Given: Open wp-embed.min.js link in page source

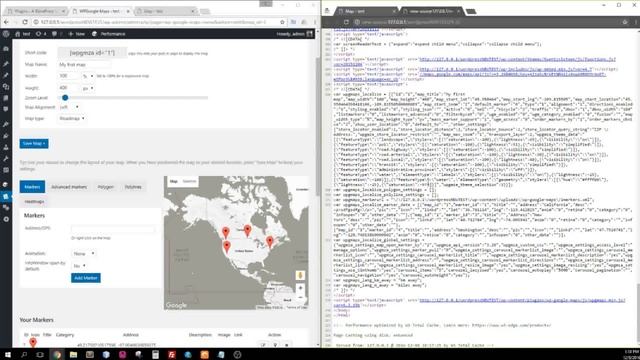Looking at the screenshot, I should (x=505, y=69).
